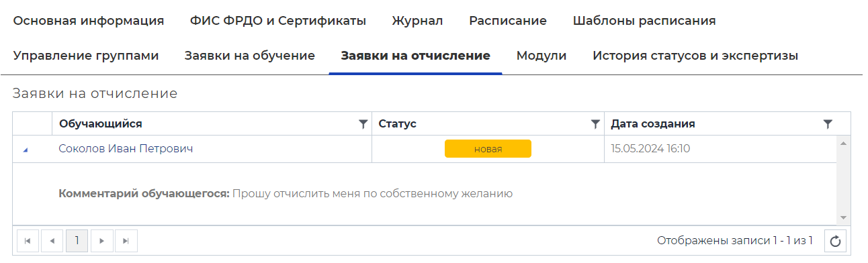Switch to Расписание tab

pos(508,21)
